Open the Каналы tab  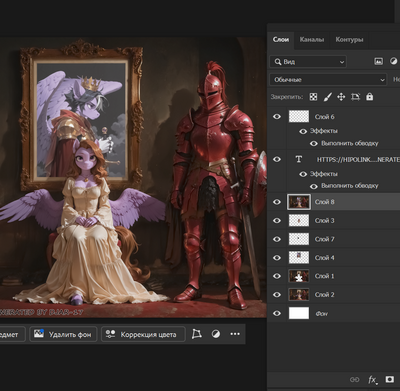(312, 40)
